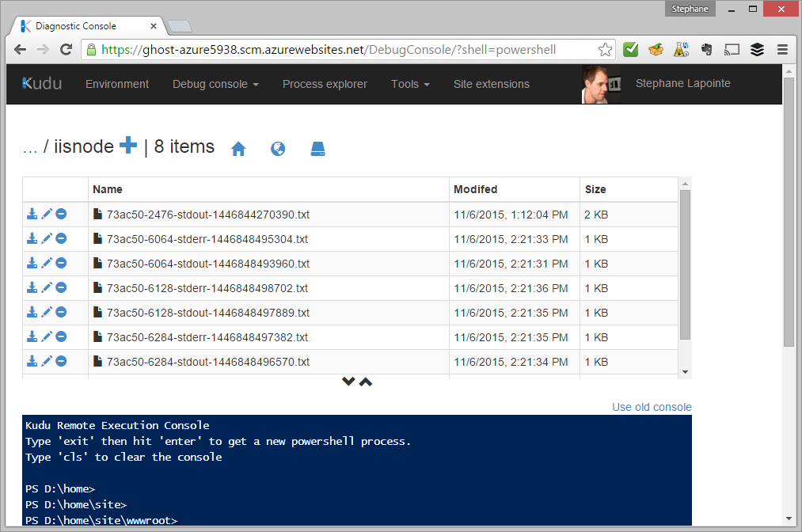Download 73ac50-6128-stderr-1446848498702.txt file
802x532 pixels.
pyautogui.click(x=32, y=287)
